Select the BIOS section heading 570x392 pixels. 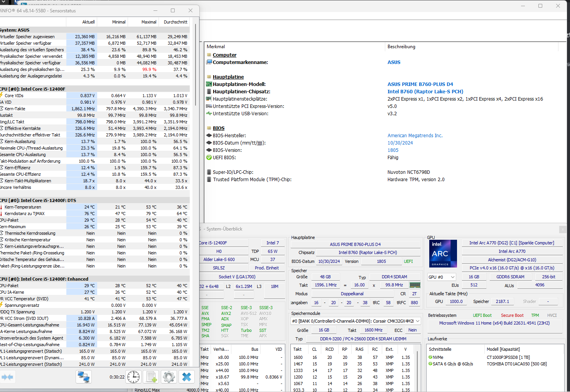pyautogui.click(x=219, y=128)
